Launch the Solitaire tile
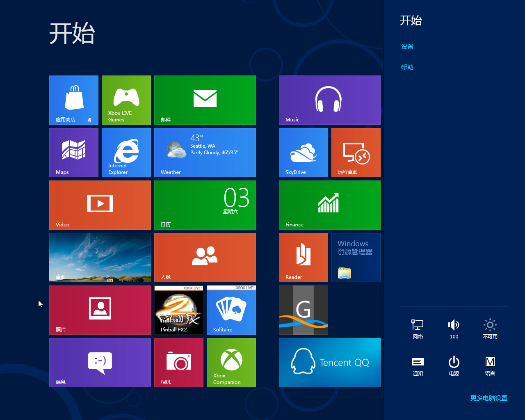 click(231, 310)
